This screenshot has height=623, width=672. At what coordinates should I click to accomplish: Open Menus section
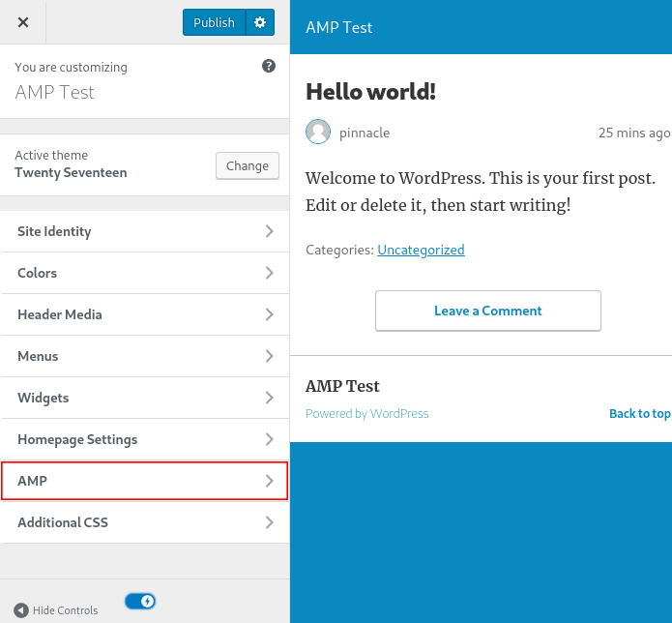(145, 356)
